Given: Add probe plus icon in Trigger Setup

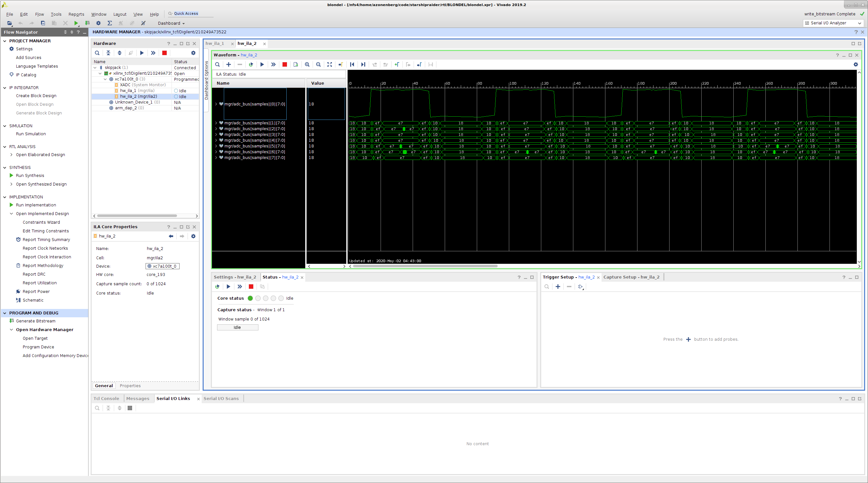Looking at the screenshot, I should coord(558,287).
